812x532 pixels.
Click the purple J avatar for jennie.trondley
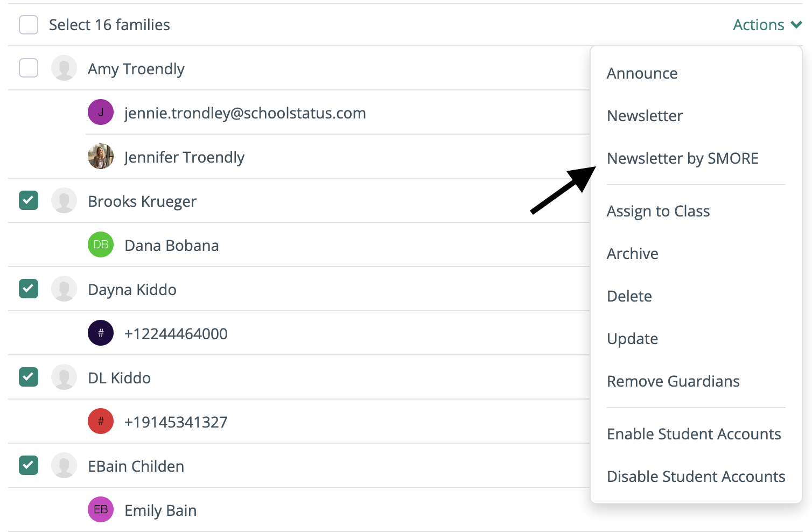pos(101,112)
